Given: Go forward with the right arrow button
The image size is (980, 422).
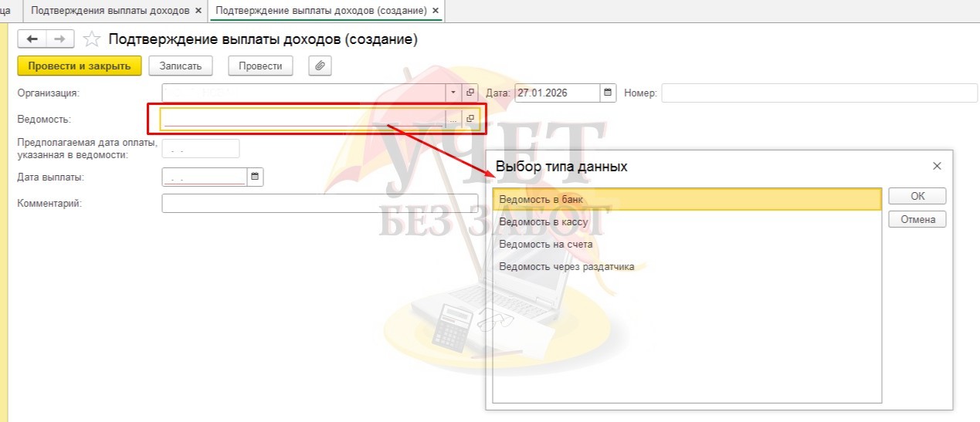Looking at the screenshot, I should pos(60,39).
